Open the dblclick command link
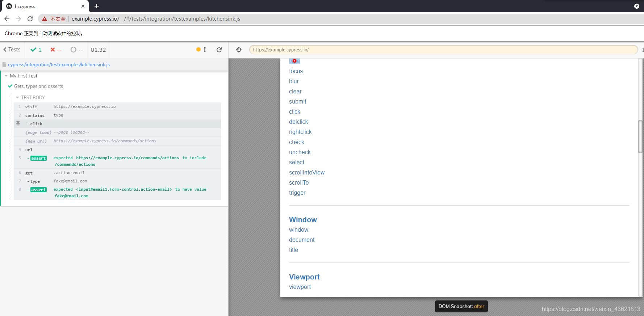 point(298,122)
